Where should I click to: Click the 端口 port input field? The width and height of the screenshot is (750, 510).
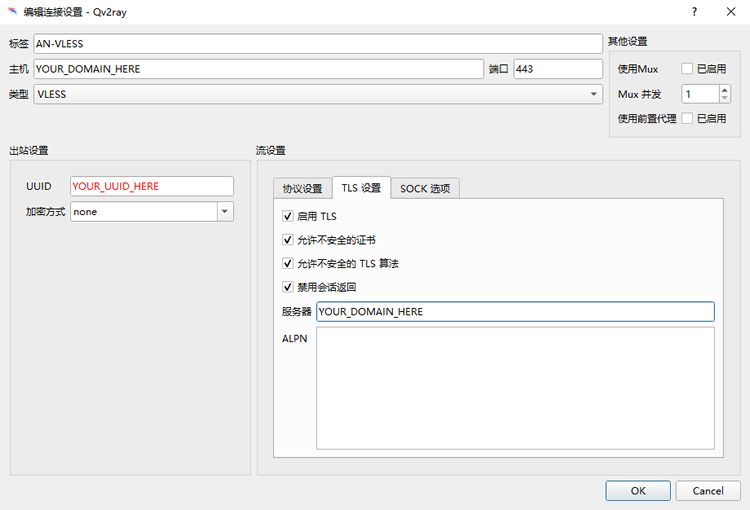[x=557, y=69]
